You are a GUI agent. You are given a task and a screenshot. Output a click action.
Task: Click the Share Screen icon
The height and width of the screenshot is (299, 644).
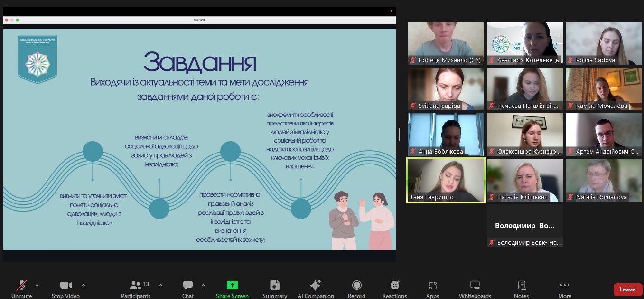pyautogui.click(x=232, y=285)
